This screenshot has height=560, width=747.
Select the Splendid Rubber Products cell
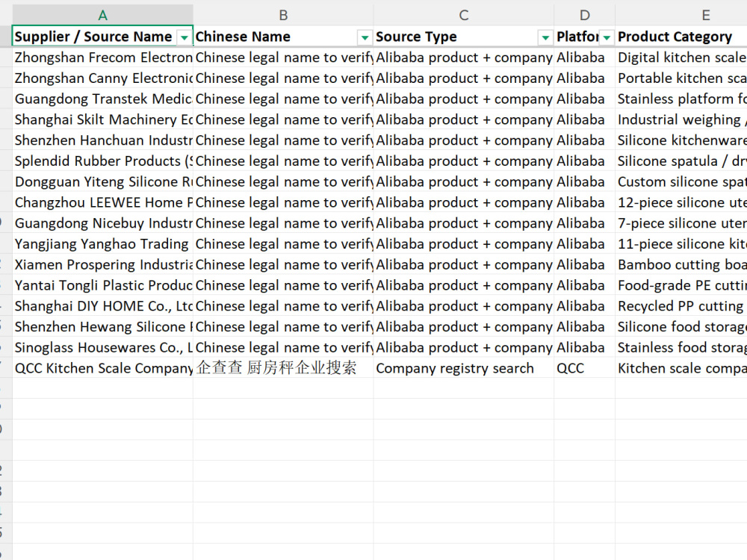coord(103,161)
